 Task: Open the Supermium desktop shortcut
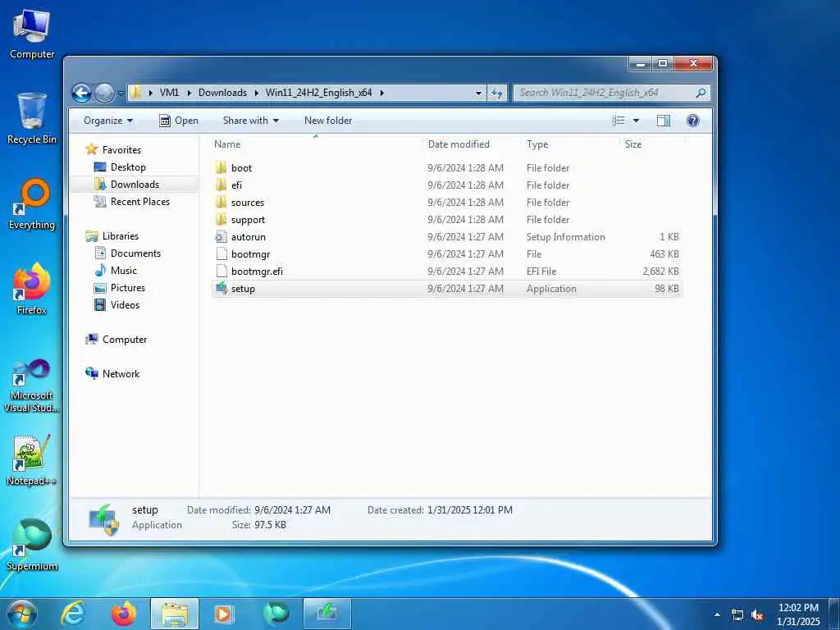(x=32, y=546)
